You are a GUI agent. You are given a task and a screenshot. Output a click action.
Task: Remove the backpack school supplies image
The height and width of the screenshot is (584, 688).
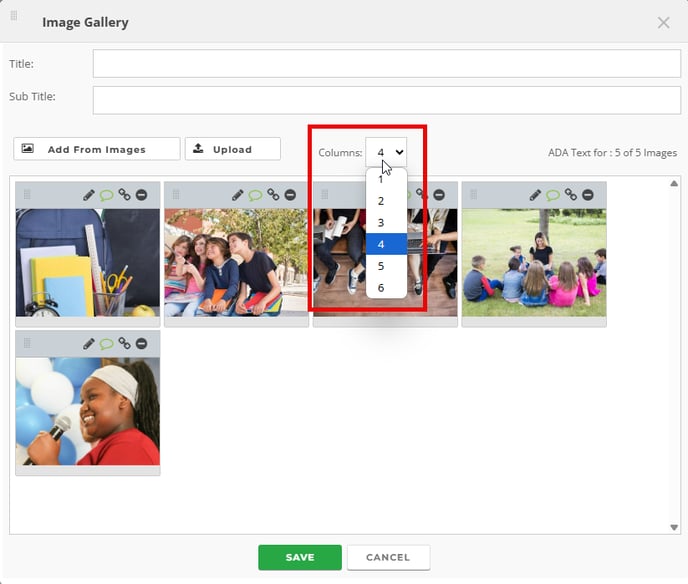(x=141, y=194)
